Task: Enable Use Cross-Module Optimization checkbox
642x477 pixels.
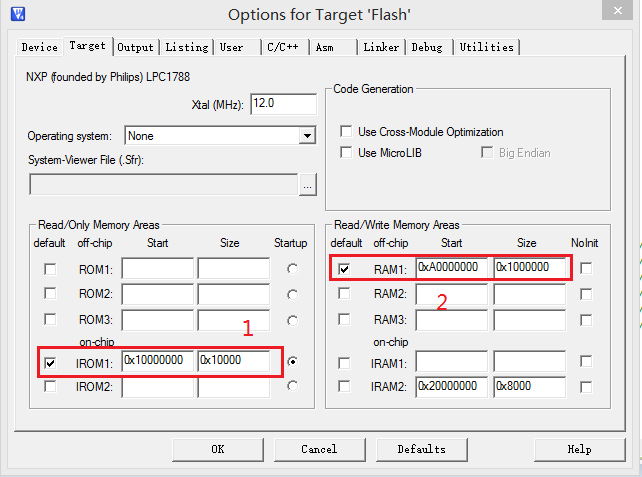Action: point(346,132)
